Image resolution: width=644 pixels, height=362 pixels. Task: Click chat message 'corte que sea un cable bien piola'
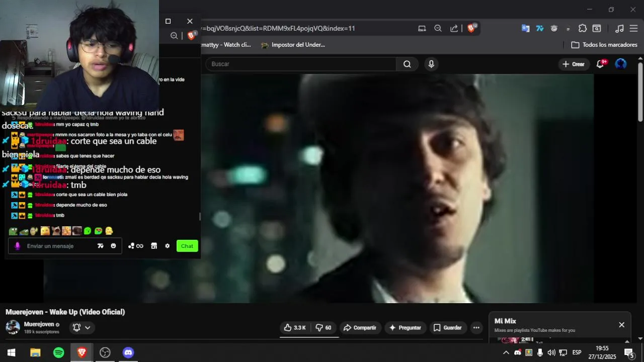pos(92,195)
